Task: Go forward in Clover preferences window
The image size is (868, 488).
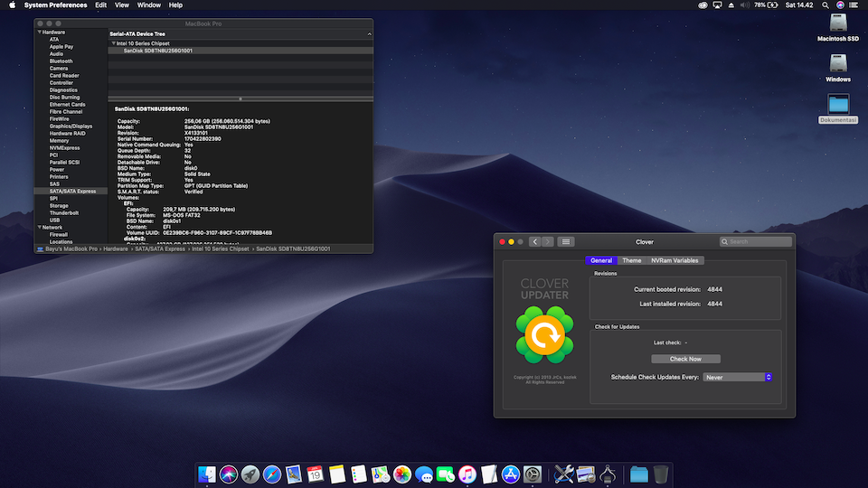Action: (x=548, y=242)
